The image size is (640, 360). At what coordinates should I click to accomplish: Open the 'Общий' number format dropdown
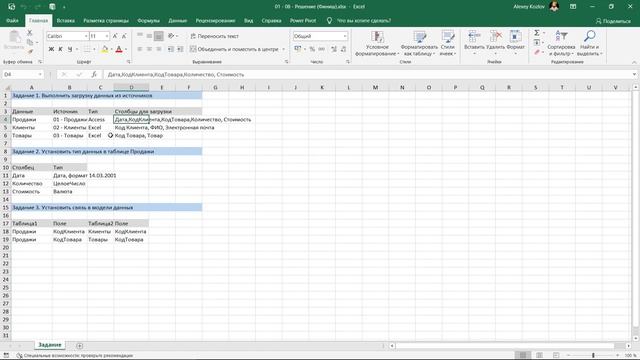tap(345, 36)
